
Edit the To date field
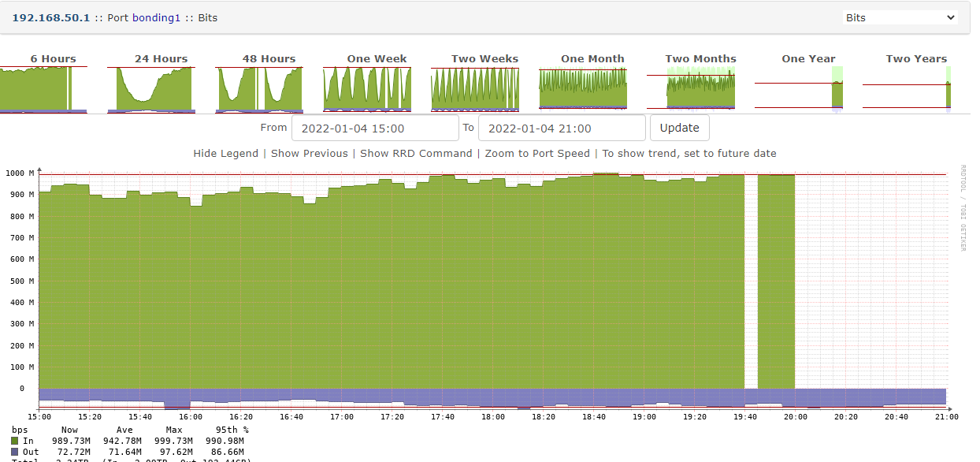tap(561, 127)
